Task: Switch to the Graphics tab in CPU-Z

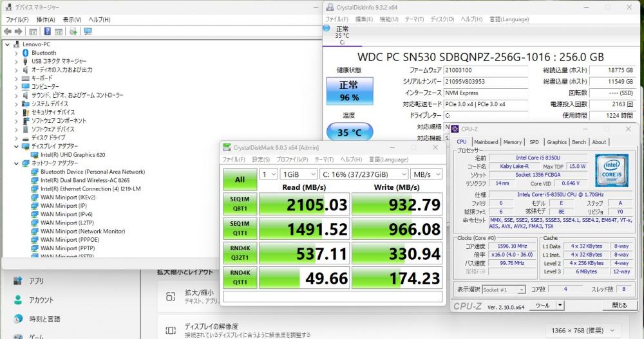Action: tap(556, 142)
